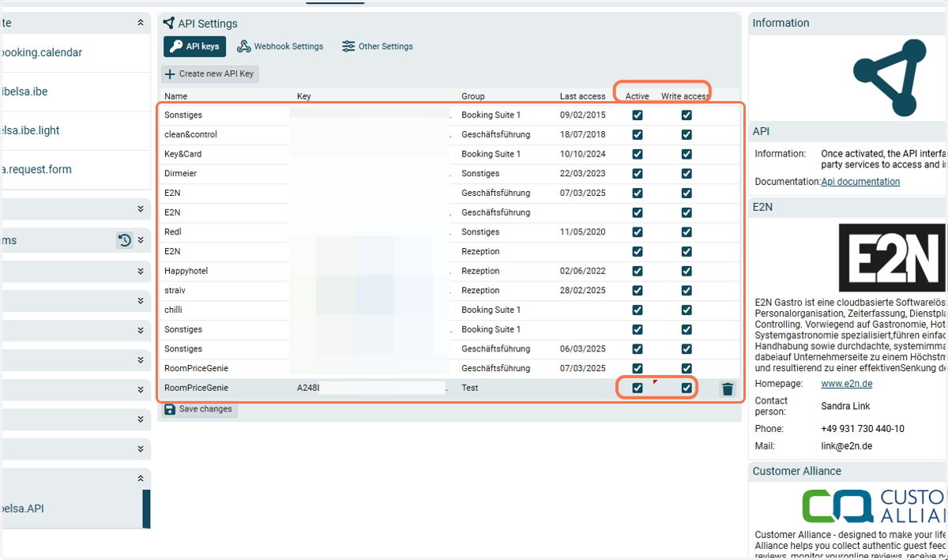Select the chilli name cell
948x560 pixels.
pos(173,310)
